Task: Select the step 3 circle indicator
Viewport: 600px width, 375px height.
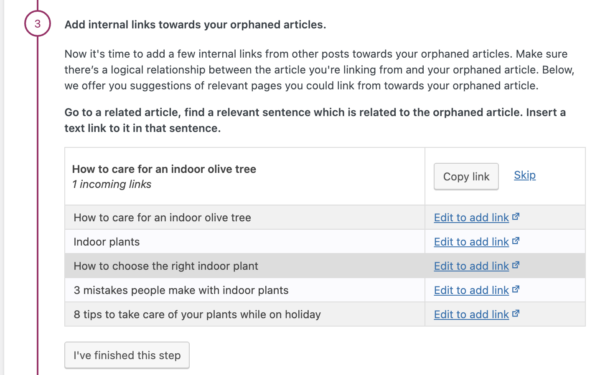Action: pos(38,24)
